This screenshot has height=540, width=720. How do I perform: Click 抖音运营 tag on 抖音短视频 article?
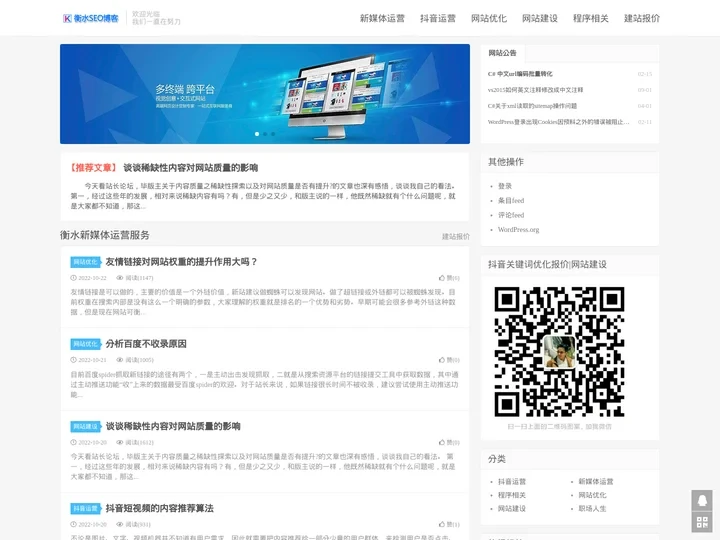(x=85, y=509)
